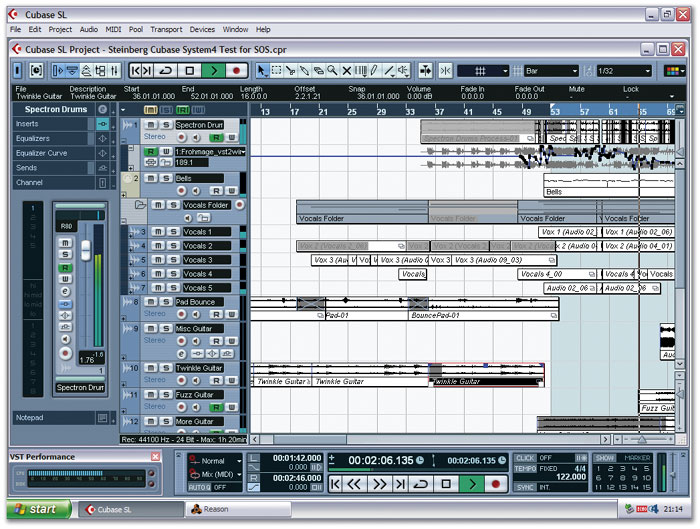
Task: Select the Zoom magnifier tool
Action: [x=333, y=71]
